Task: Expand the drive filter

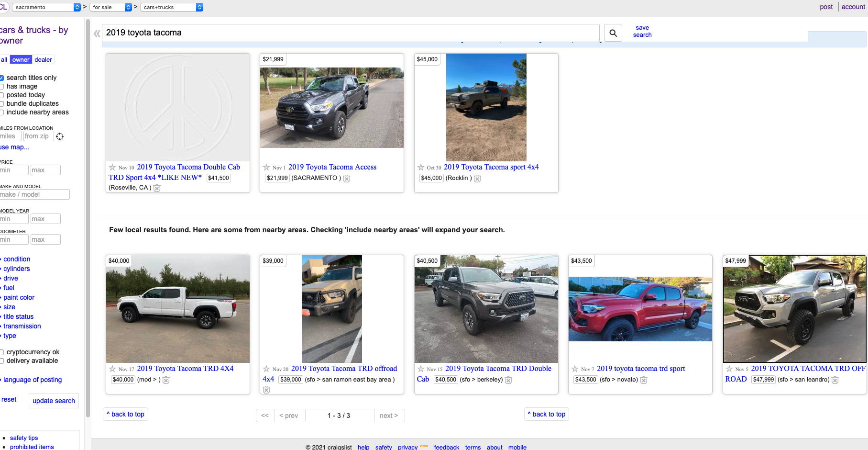Action: (11, 278)
